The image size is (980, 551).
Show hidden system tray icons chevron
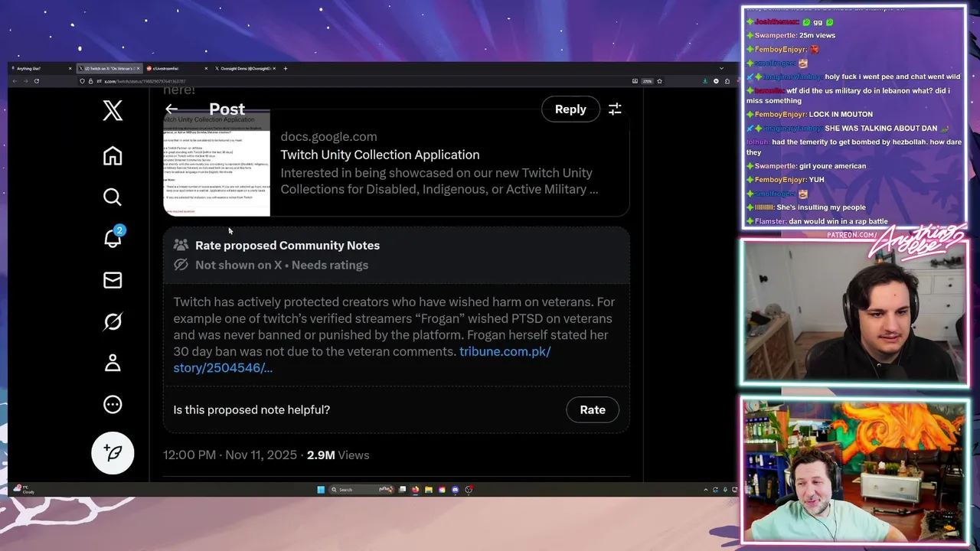706,490
